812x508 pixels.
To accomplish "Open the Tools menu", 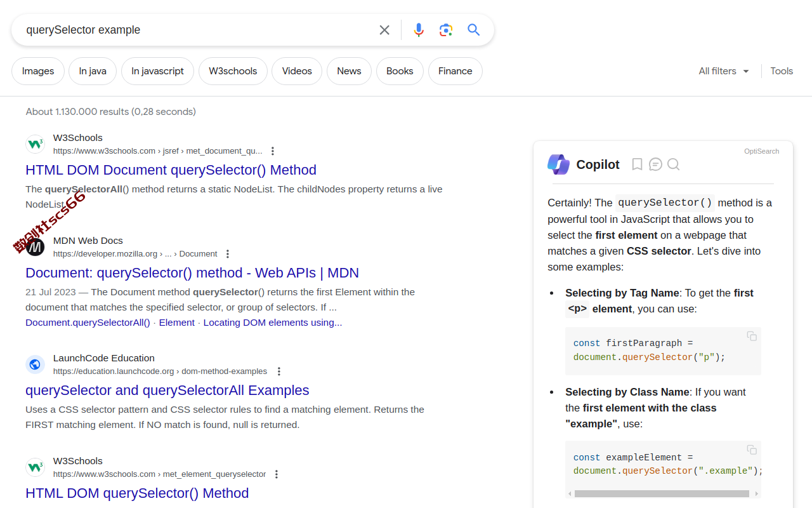I will pos(782,71).
